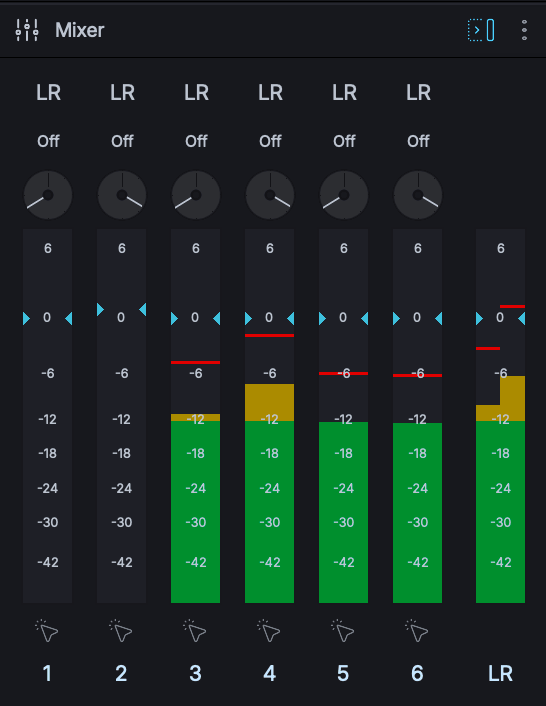Click the cursor icon under channel 2
The width and height of the screenshot is (546, 706).
pyautogui.click(x=121, y=630)
